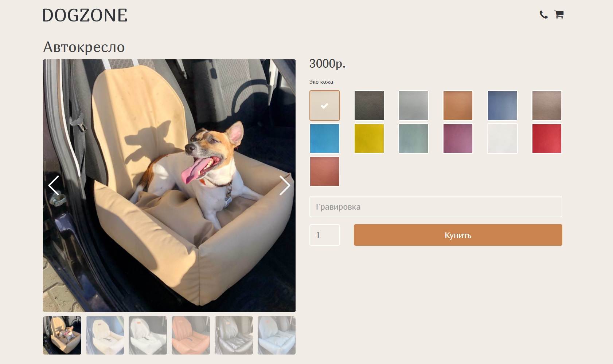
Task: Choose the red leather swatch
Action: pyautogui.click(x=547, y=138)
